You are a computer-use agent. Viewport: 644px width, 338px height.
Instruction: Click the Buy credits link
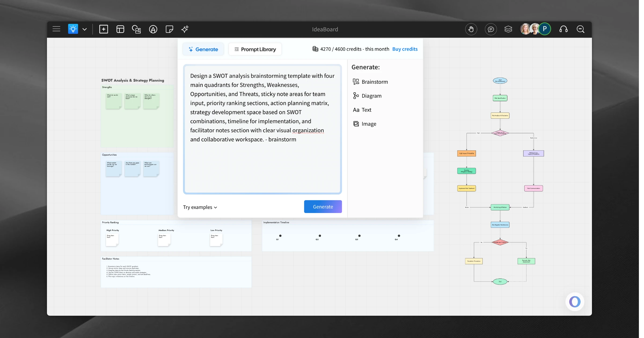click(405, 49)
